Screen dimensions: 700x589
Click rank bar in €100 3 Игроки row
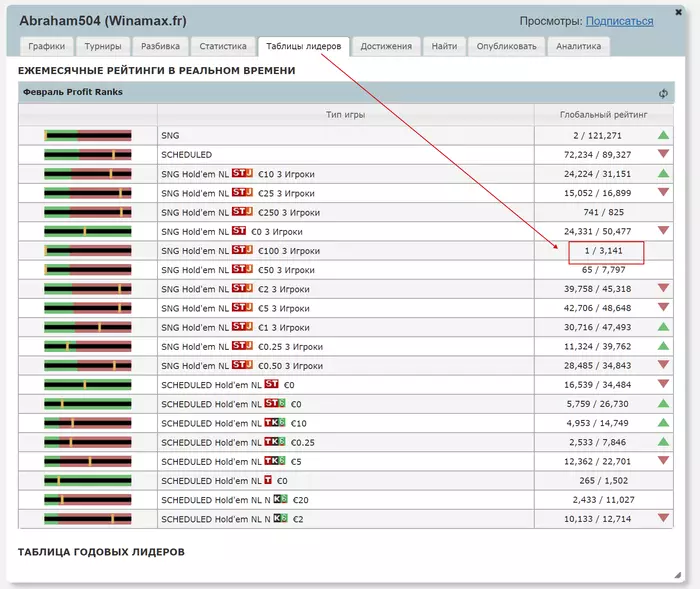coord(88,251)
